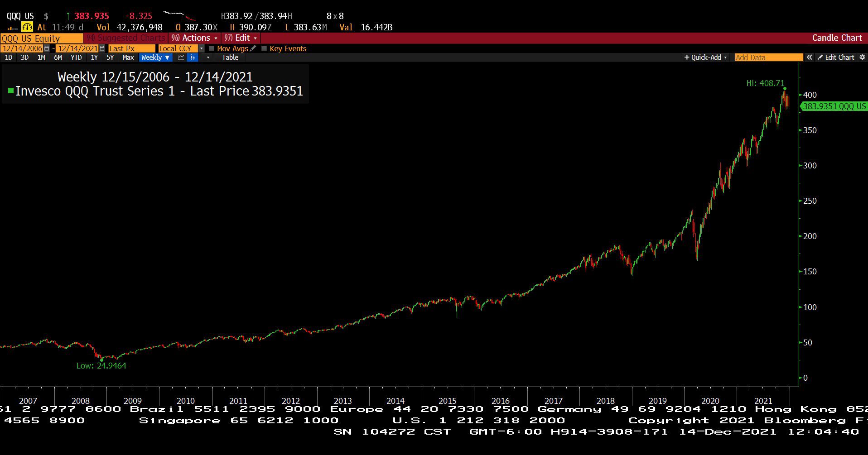
Task: Expand the Quick-Add dropdown
Action: click(705, 57)
